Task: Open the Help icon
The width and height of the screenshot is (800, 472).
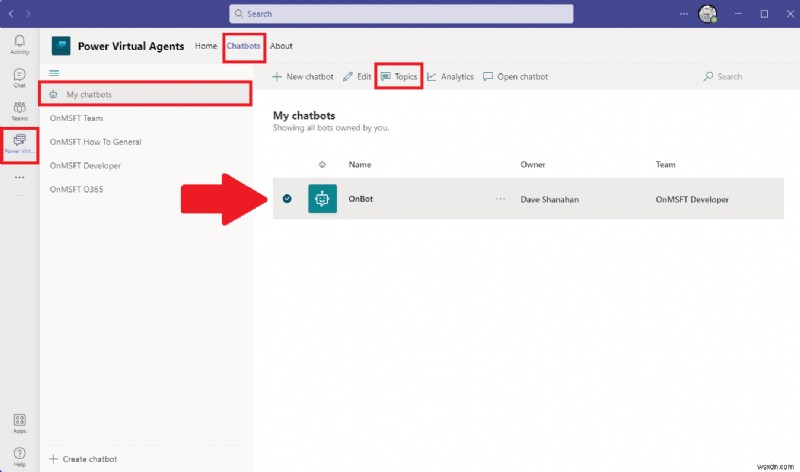Action: click(x=19, y=457)
